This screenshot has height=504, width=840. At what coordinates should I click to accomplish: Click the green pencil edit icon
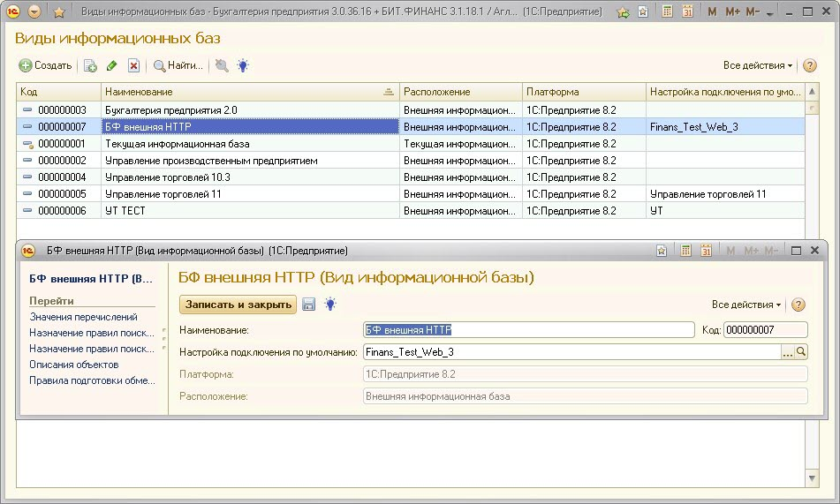[x=111, y=65]
